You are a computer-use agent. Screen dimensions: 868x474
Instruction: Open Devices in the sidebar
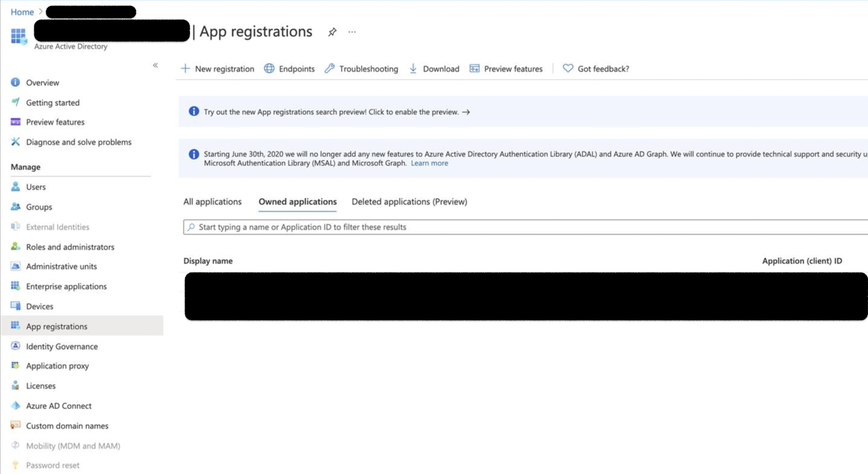point(40,306)
